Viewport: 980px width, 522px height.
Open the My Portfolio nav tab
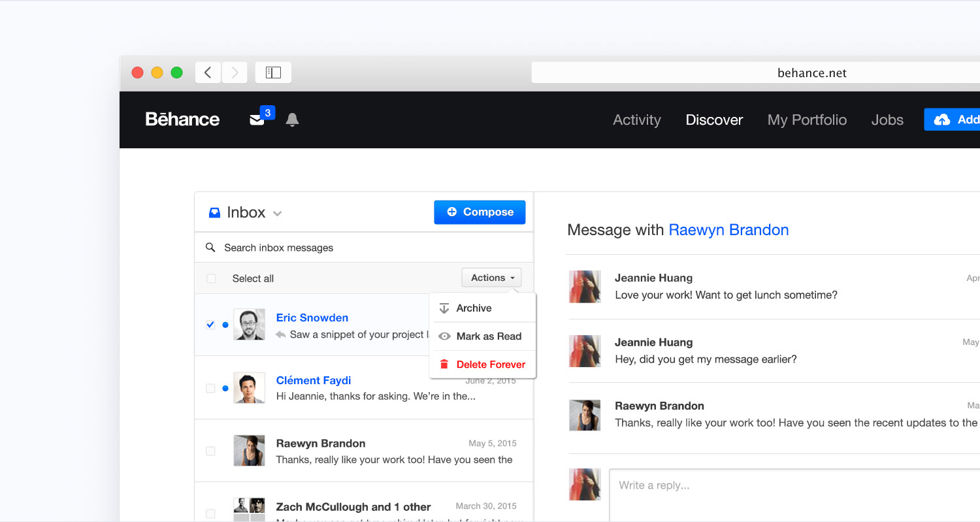click(x=807, y=120)
